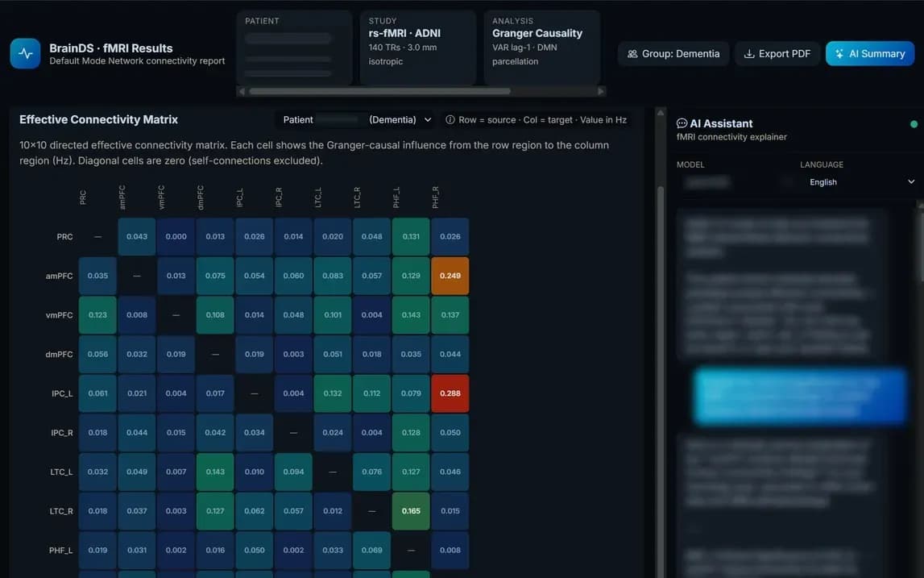Viewport: 924px width, 578px height.
Task: Click the PHF_R column header
Action: pos(436,197)
